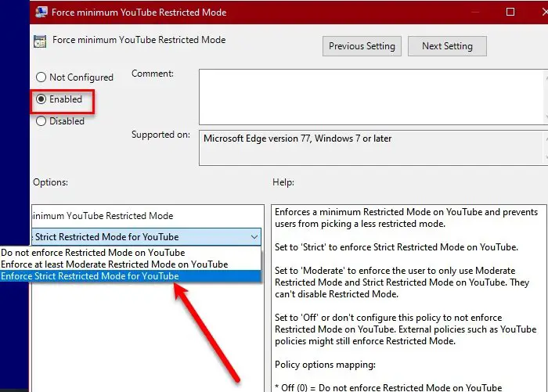Click inside the Comment text box
This screenshot has width=548, height=392.
tap(373, 97)
